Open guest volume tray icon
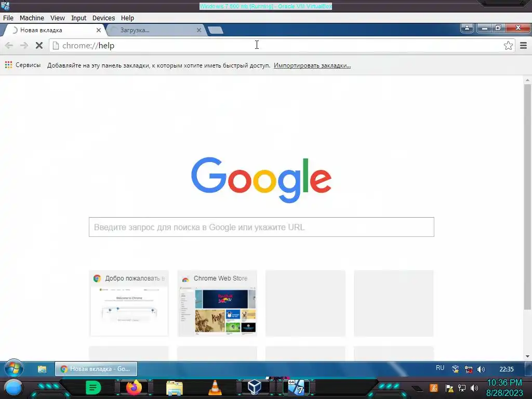 [481, 369]
